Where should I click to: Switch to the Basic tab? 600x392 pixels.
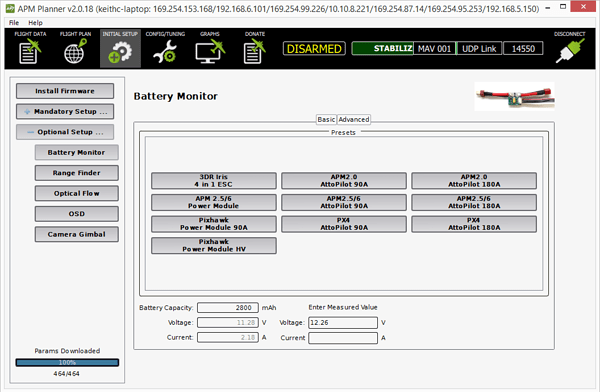[326, 119]
